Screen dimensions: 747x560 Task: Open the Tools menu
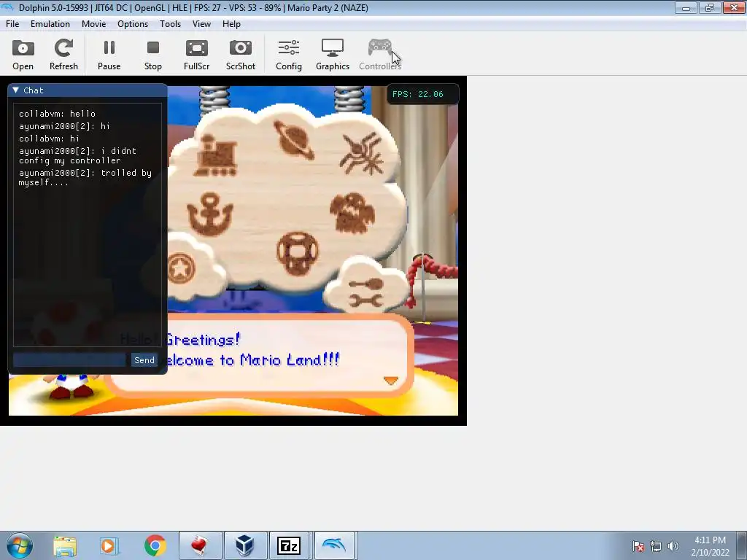click(x=170, y=24)
